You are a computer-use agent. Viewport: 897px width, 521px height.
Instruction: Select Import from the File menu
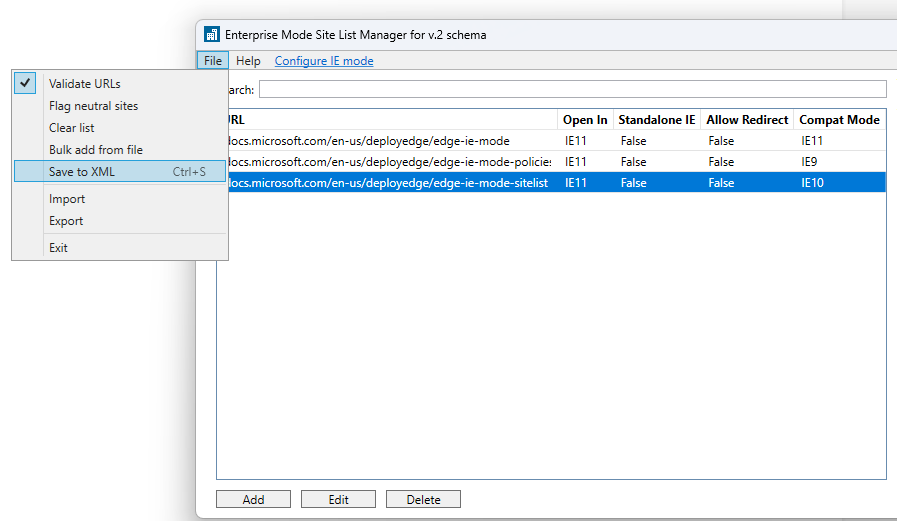(x=120, y=199)
